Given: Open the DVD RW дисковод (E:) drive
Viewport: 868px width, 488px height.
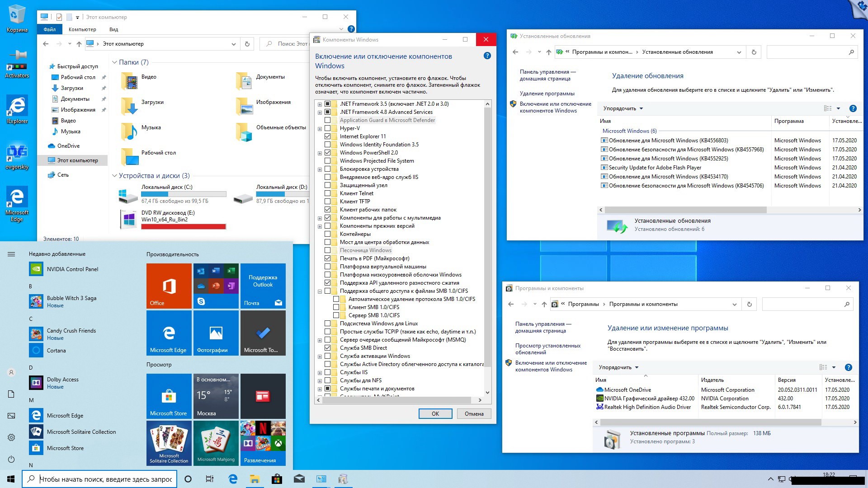Looking at the screenshot, I should 172,220.
